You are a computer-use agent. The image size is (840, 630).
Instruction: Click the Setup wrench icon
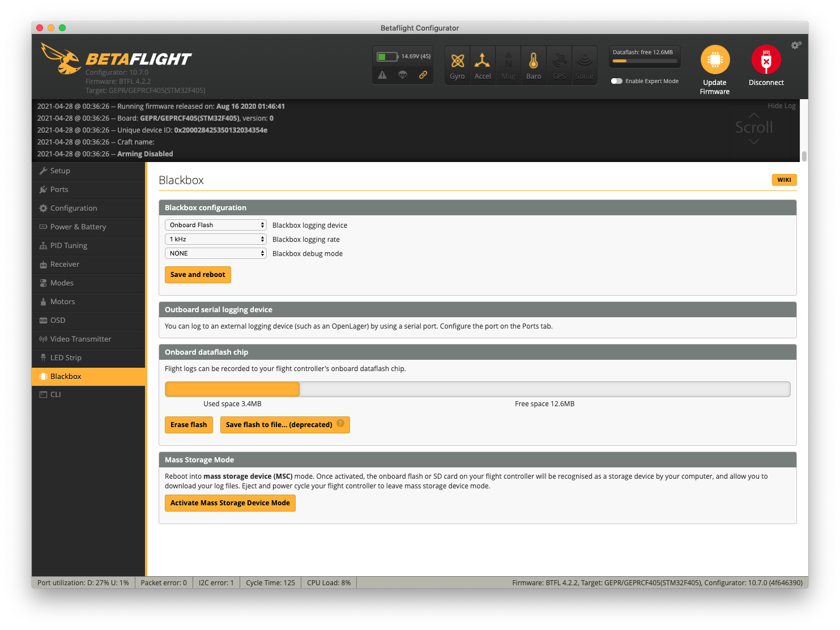tap(43, 171)
